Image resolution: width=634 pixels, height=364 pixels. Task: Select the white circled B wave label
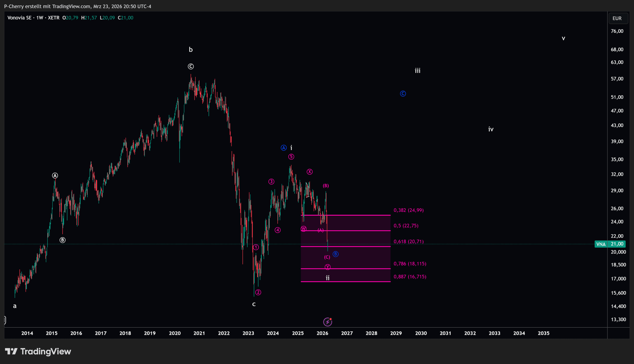[x=62, y=240]
